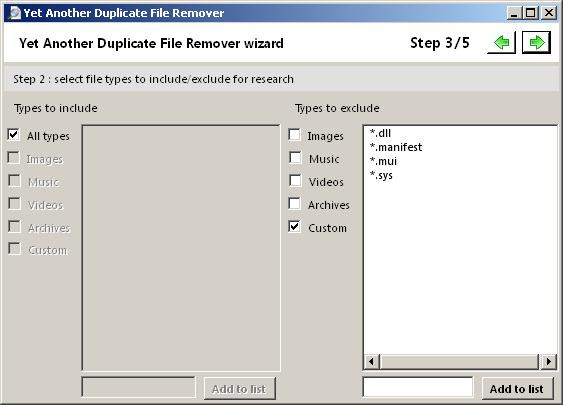Click the app icon in title bar
Image resolution: width=563 pixels, height=405 pixels.
click(x=14, y=13)
